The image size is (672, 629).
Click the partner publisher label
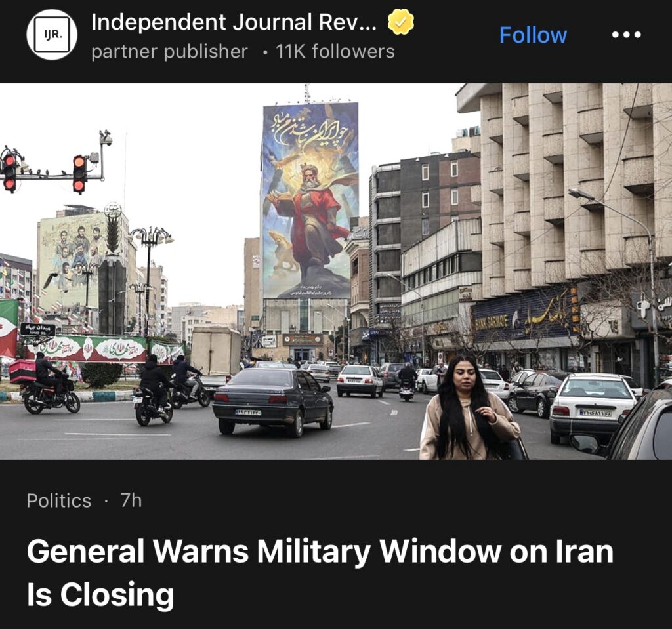point(170,51)
